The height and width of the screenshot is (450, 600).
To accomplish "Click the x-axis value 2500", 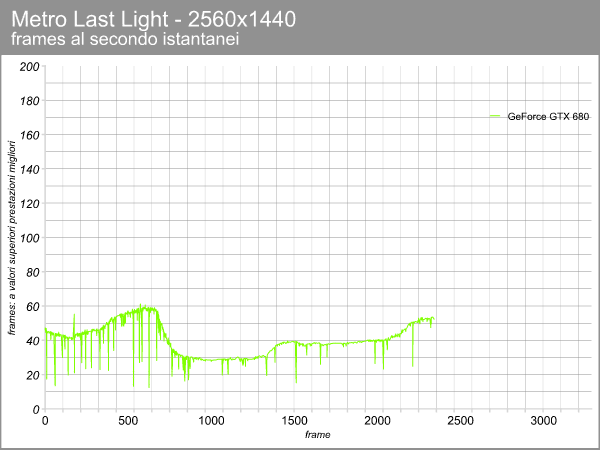I will pos(460,421).
